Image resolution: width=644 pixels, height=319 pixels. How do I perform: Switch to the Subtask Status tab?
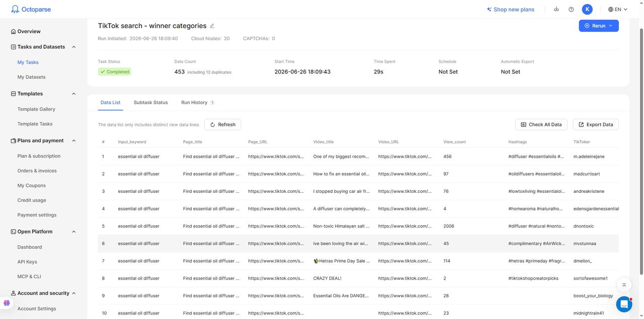pos(151,102)
